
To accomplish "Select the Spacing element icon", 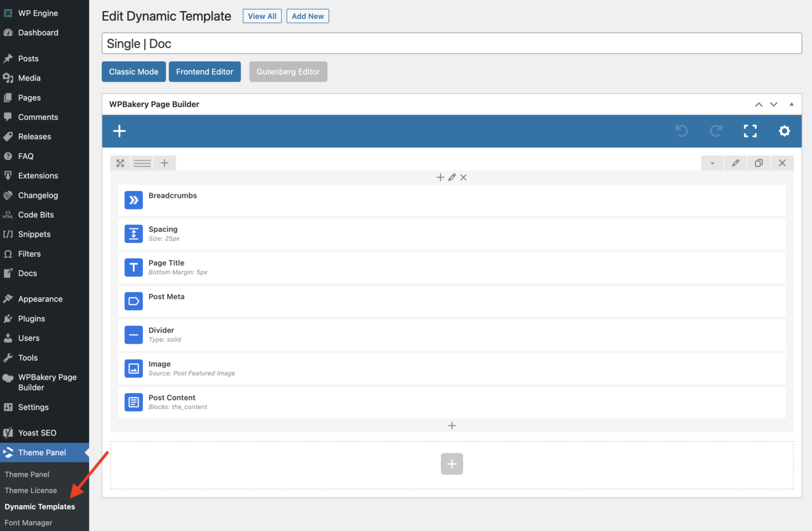I will pos(133,234).
